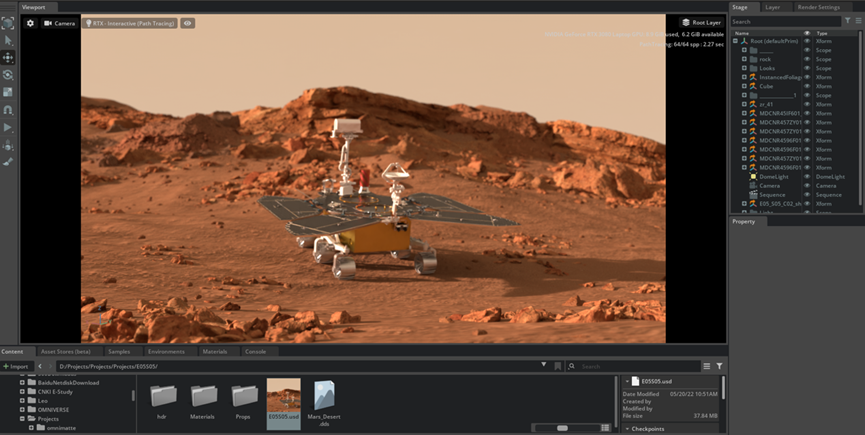Click the Import button
The width and height of the screenshot is (865, 435).
(x=17, y=366)
